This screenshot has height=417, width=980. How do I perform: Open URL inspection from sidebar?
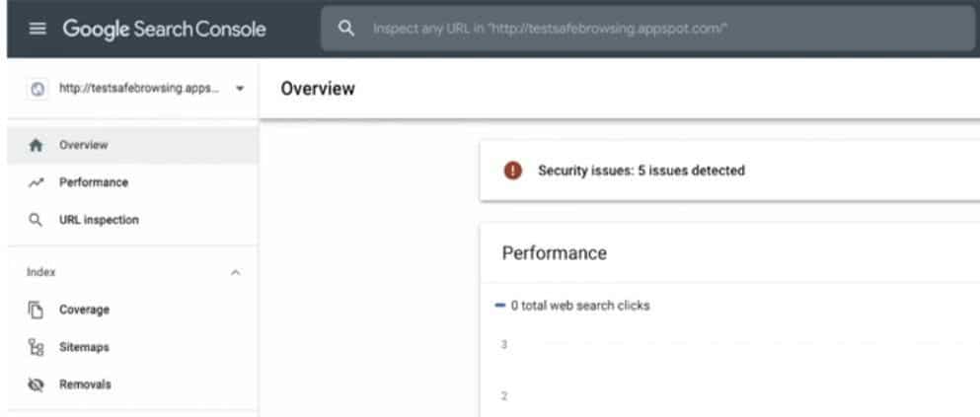(x=99, y=220)
